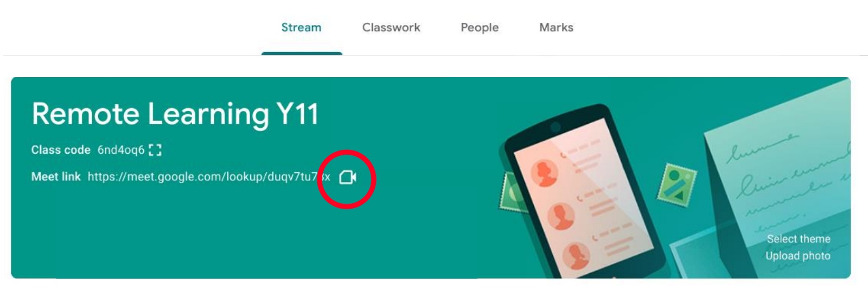Open the meet.google.com lookup link
868x295 pixels.
click(x=209, y=177)
